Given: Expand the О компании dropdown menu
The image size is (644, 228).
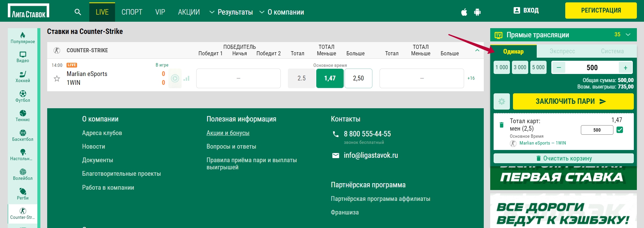Looking at the screenshot, I should click(x=282, y=12).
